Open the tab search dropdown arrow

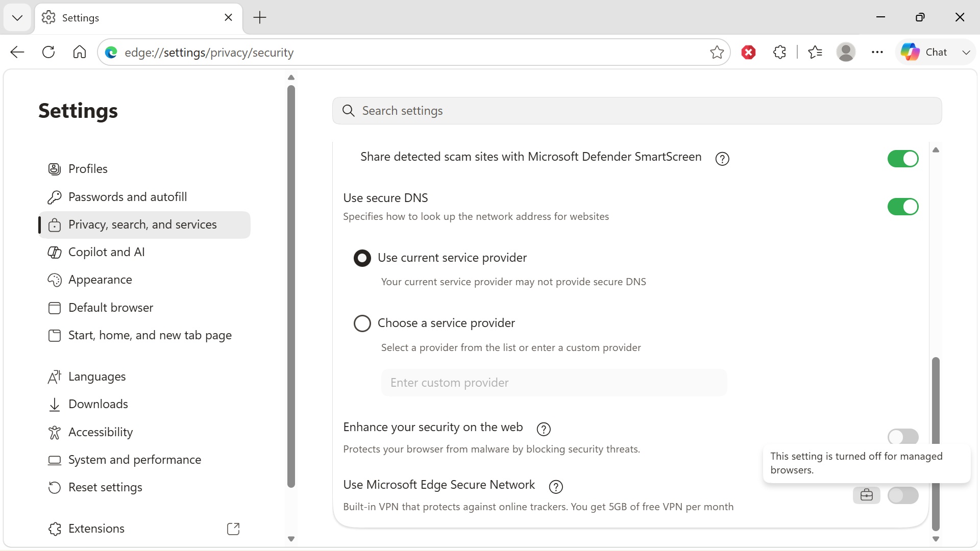point(17,18)
